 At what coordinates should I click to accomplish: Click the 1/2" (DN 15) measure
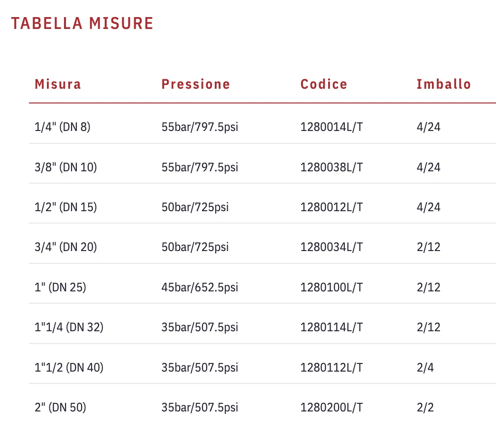click(65, 207)
